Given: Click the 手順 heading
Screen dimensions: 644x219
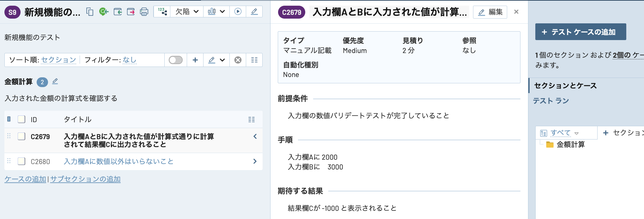Looking at the screenshot, I should point(285,139).
